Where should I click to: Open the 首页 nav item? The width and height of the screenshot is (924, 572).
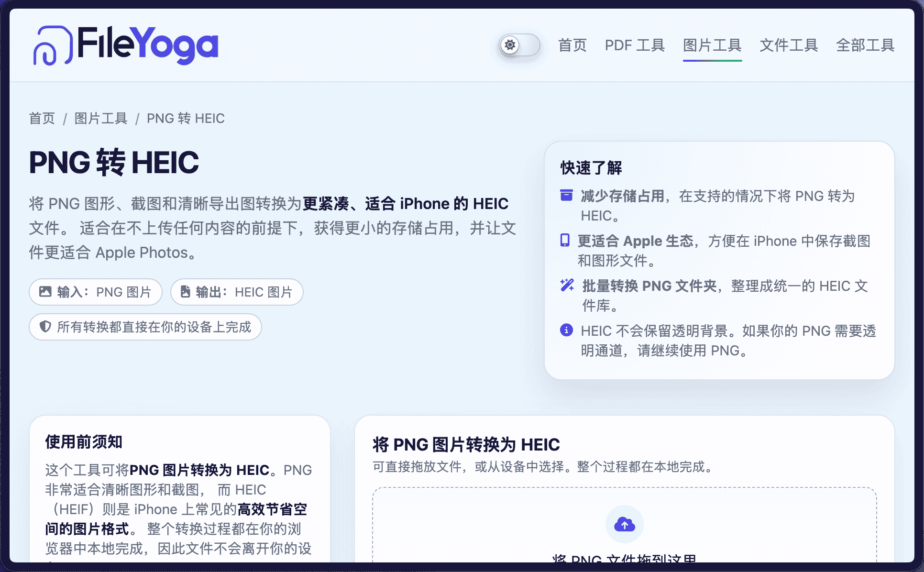572,45
